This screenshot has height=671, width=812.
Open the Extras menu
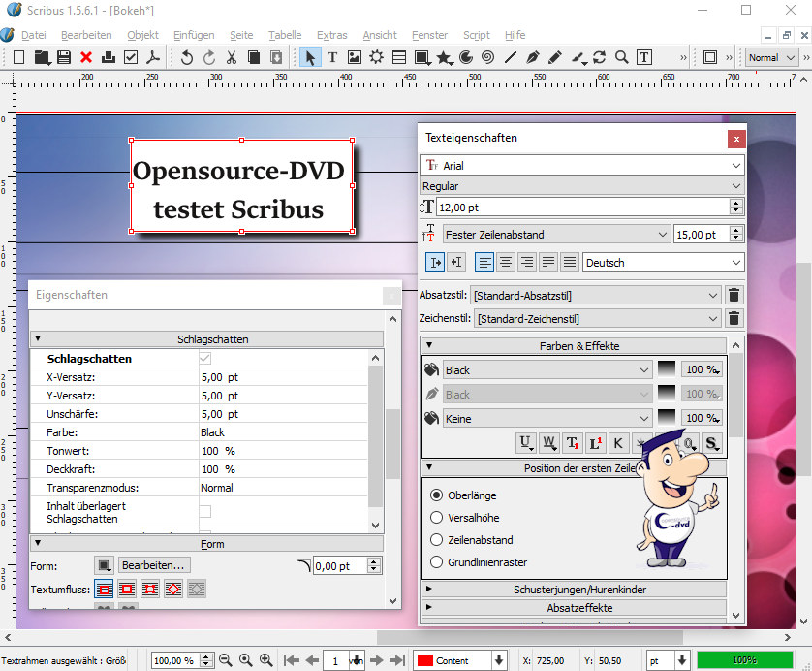coord(331,34)
